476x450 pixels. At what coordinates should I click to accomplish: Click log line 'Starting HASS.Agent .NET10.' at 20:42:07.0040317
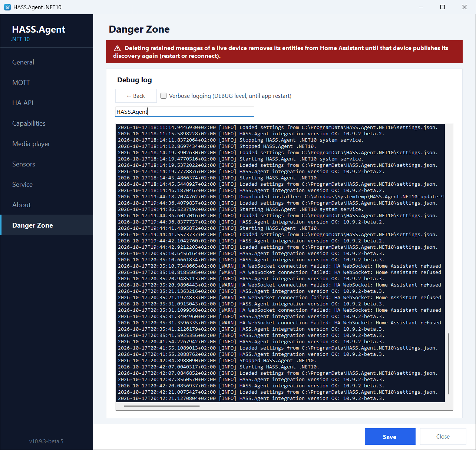[x=218, y=367]
